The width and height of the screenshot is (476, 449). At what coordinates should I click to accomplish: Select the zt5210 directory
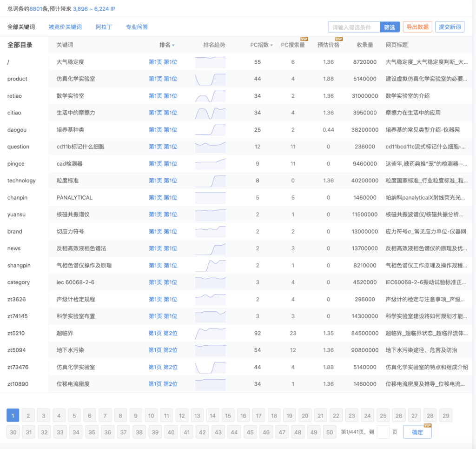16,333
